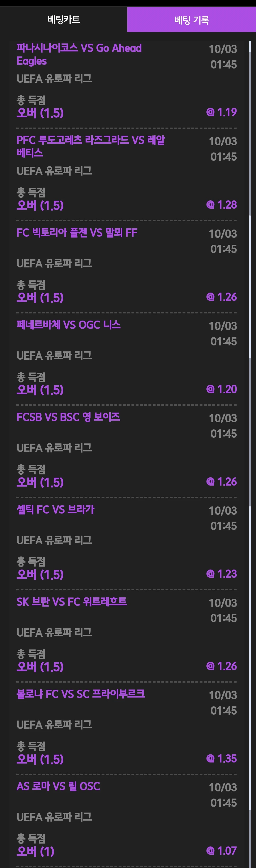Open AS 로마 VS 릴 OSC match

coord(58,786)
